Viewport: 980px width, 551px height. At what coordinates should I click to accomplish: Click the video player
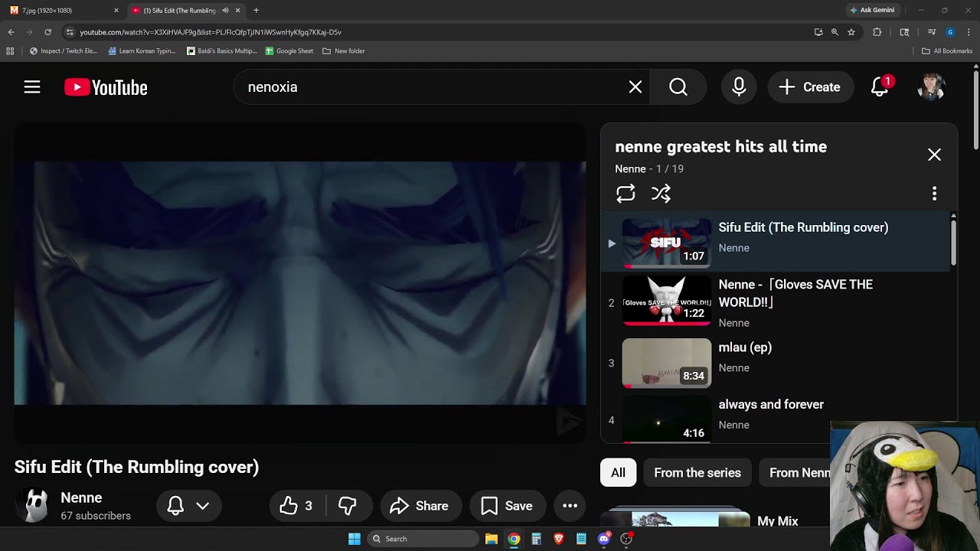(x=300, y=283)
